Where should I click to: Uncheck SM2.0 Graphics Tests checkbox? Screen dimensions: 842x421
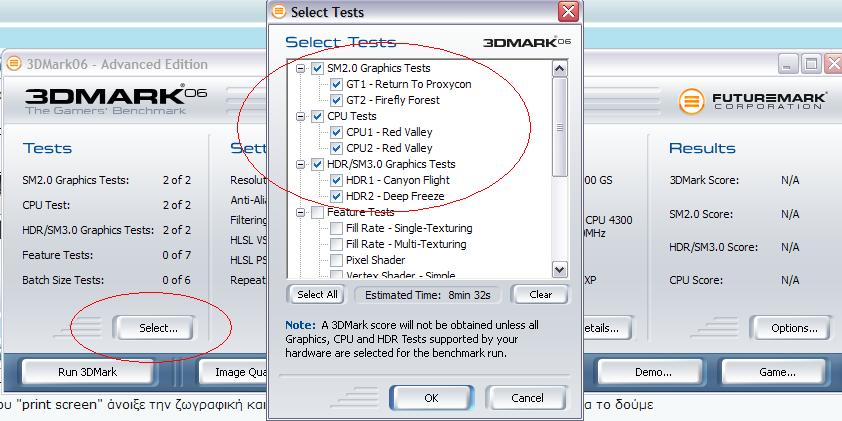pyautogui.click(x=317, y=68)
